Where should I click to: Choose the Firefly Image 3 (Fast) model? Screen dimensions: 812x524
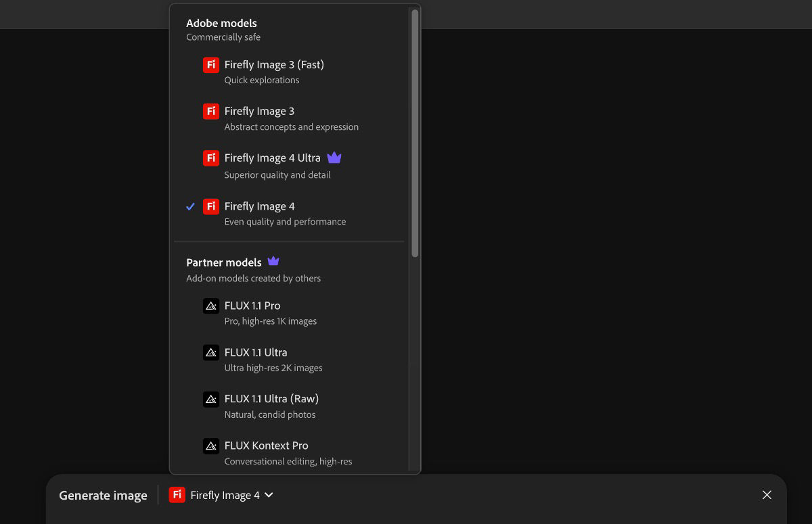click(290, 72)
